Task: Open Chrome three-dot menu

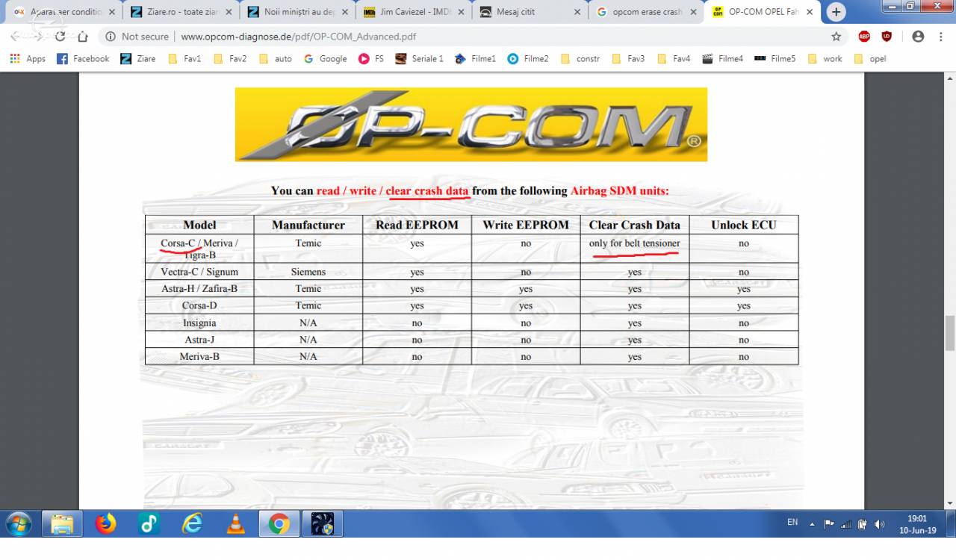Action: click(x=940, y=37)
